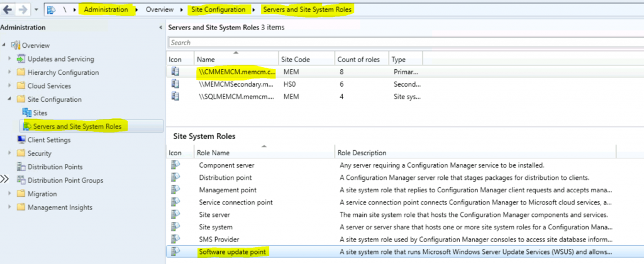
Task: Sort servers by Site Code column
Action: click(x=306, y=60)
